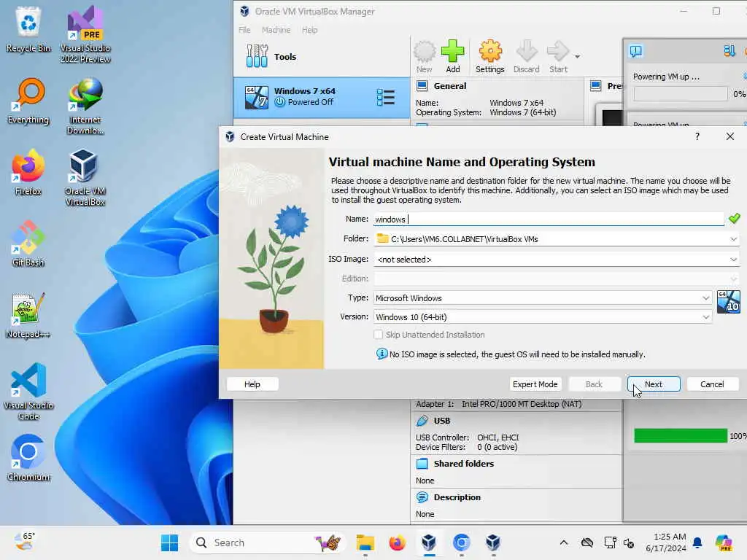The width and height of the screenshot is (747, 560).
Task: Open weather widget showing 65°
Action: [x=24, y=542]
